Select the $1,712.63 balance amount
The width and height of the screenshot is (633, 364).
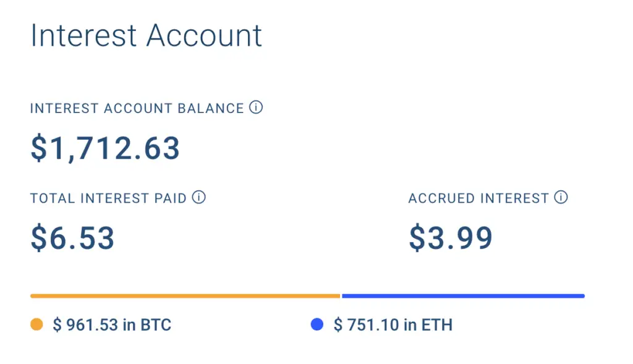tap(105, 148)
